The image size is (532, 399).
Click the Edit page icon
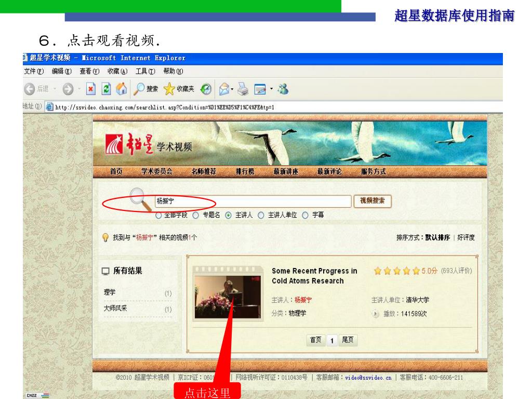[x=260, y=89]
